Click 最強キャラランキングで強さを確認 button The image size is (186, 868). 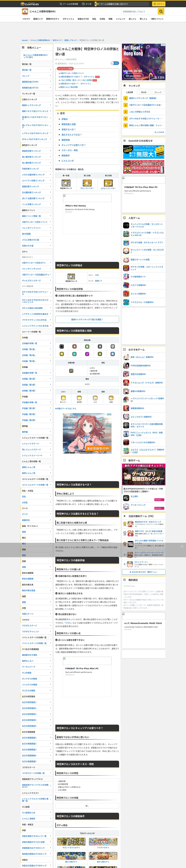tap(87, 319)
